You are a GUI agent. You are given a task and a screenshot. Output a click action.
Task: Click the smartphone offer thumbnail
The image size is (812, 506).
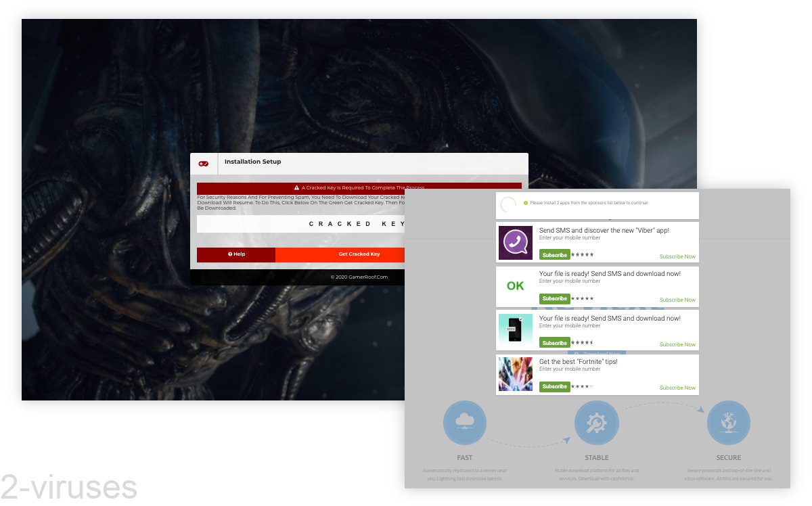click(x=516, y=331)
